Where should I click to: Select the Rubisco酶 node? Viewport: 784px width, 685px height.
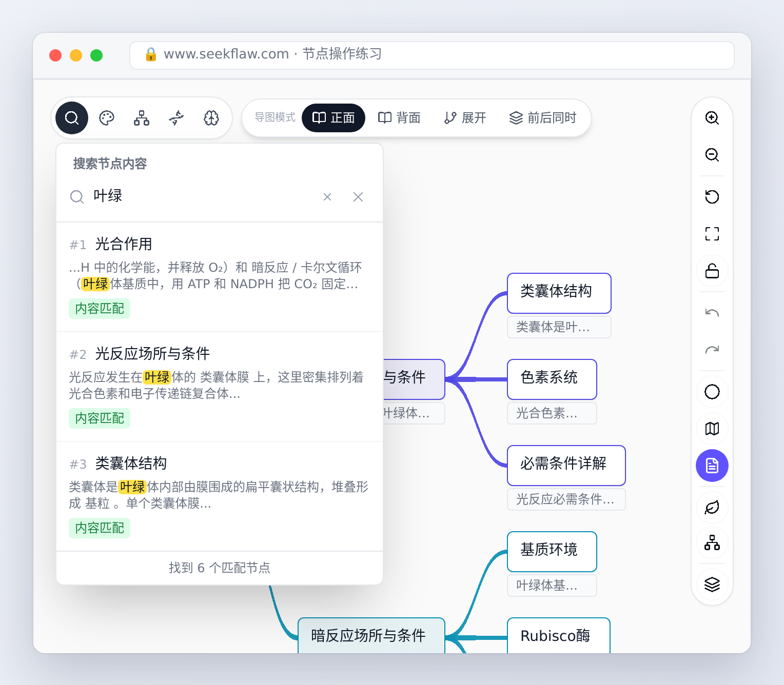[559, 635]
